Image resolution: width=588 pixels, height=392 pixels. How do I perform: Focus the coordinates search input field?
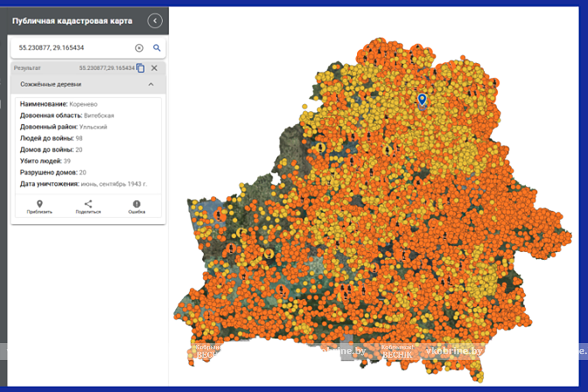73,48
